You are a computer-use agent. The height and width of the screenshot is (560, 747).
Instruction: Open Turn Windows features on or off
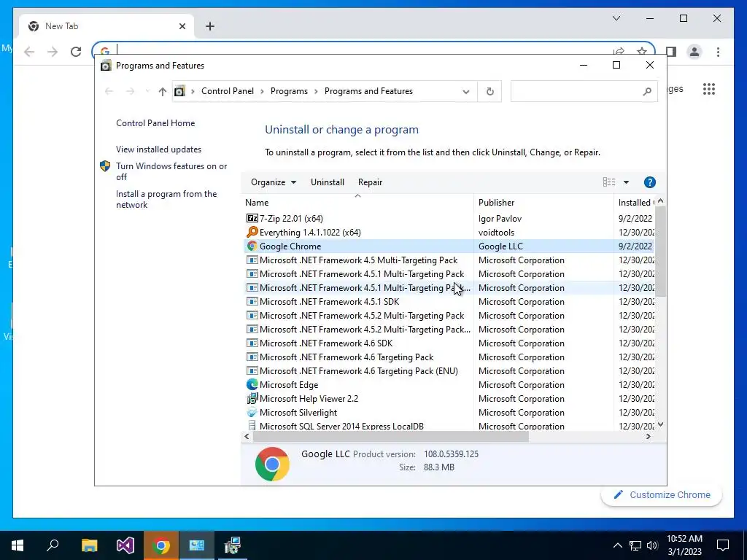tap(171, 171)
